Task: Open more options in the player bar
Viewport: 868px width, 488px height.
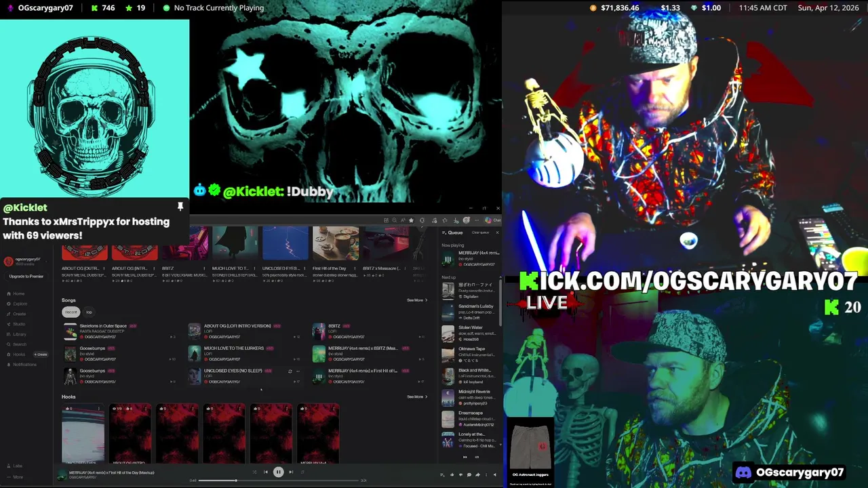Action: point(486,474)
